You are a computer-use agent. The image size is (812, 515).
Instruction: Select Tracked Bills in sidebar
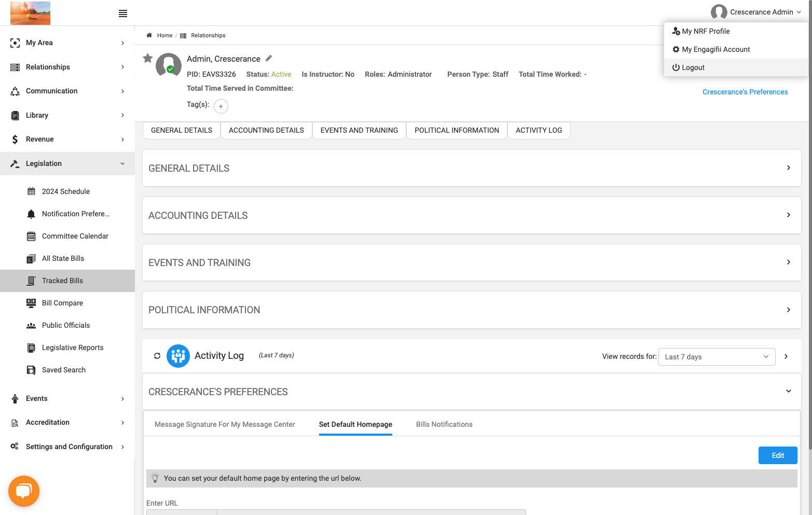pos(67,281)
